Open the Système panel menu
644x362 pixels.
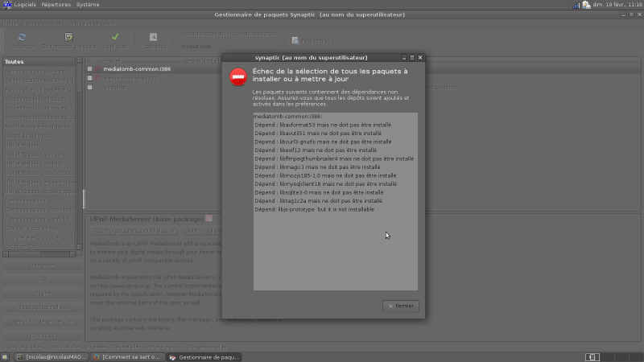[x=88, y=5]
